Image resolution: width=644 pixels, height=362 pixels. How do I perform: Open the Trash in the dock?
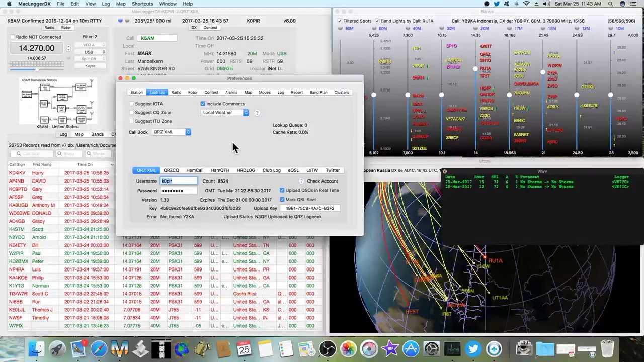(607, 348)
